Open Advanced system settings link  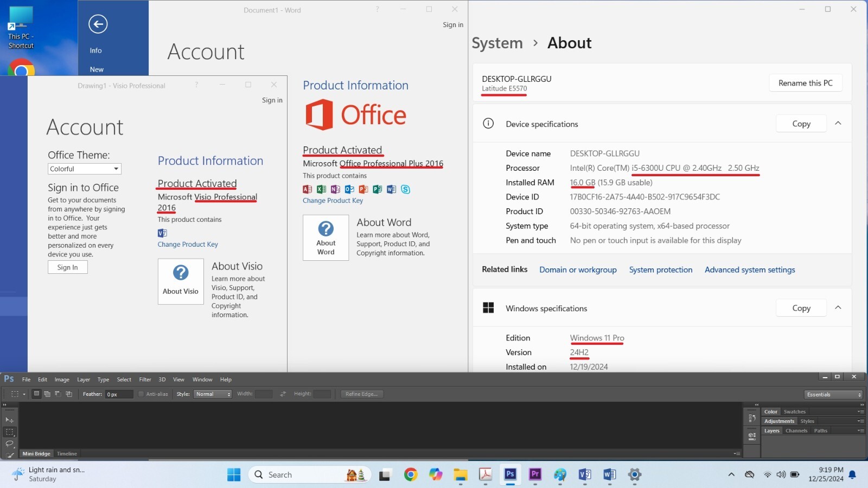pos(750,270)
